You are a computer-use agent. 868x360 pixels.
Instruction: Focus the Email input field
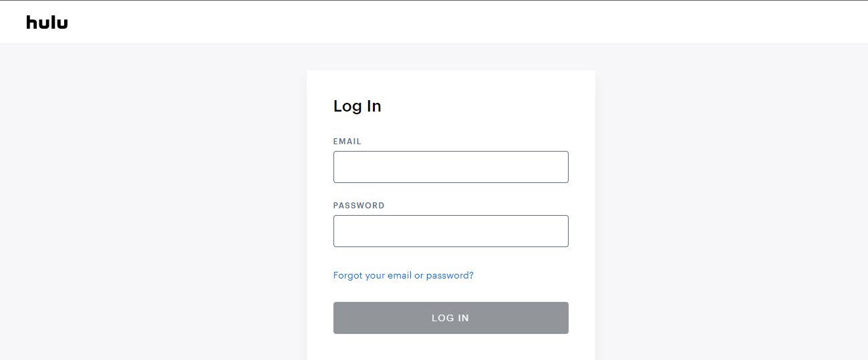[x=450, y=167]
